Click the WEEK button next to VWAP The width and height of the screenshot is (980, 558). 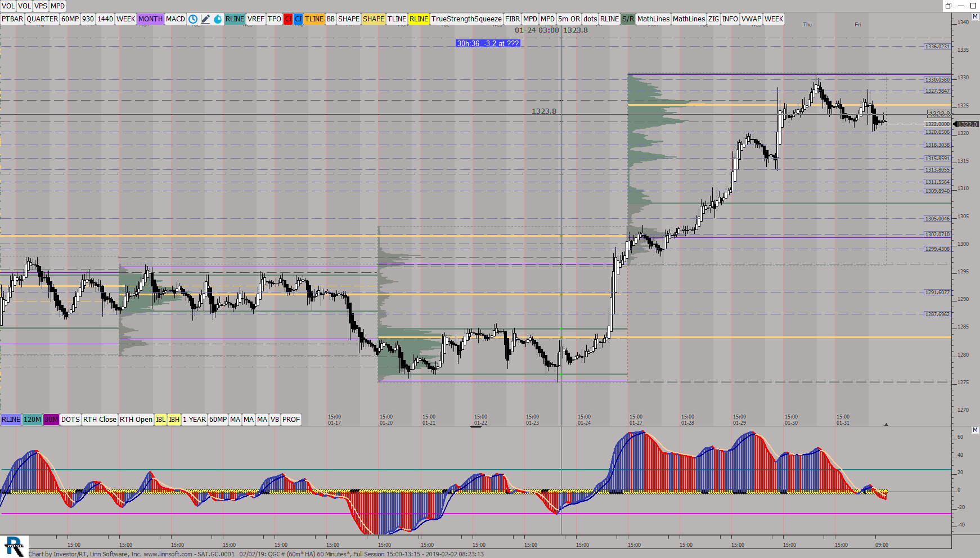click(x=774, y=19)
